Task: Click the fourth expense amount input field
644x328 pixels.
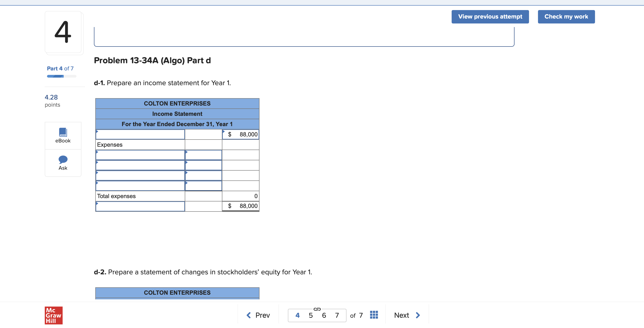Action: click(x=203, y=186)
